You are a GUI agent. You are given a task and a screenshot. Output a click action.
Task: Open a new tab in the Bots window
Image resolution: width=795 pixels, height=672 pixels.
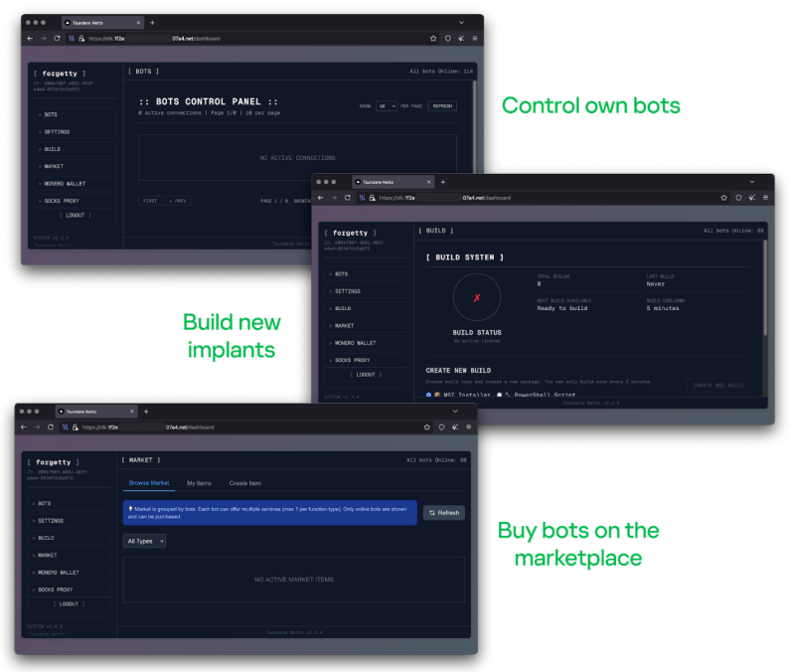[x=152, y=22]
